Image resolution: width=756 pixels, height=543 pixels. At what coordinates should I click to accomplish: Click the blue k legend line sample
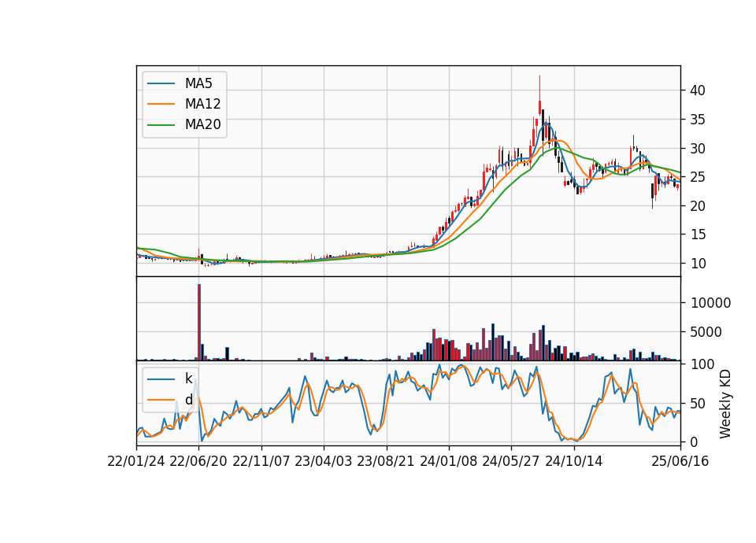pos(161,379)
